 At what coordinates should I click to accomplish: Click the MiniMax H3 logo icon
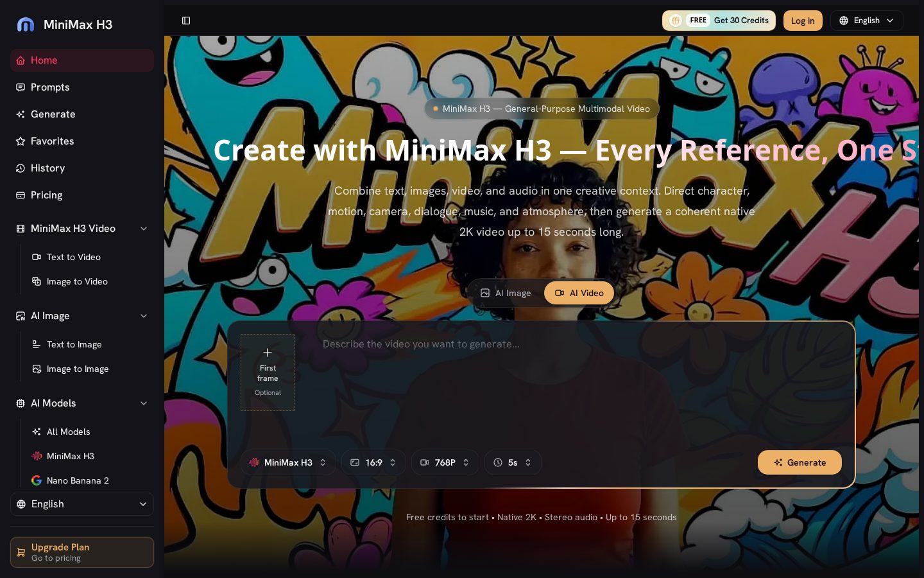26,24
